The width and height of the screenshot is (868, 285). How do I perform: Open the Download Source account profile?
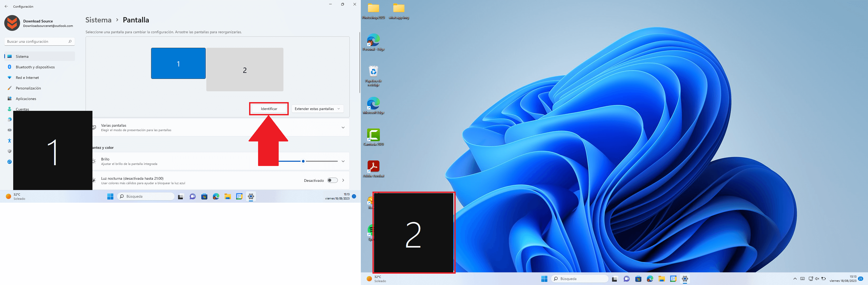39,23
